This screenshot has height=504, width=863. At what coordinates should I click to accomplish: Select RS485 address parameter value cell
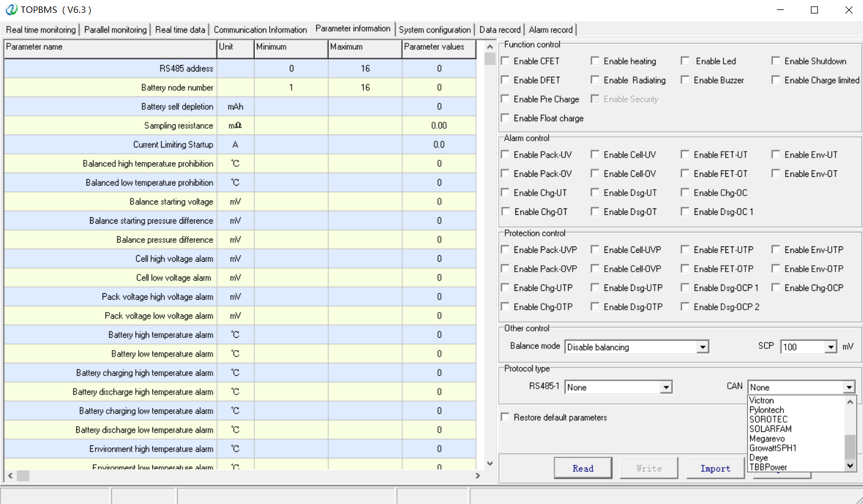click(439, 68)
